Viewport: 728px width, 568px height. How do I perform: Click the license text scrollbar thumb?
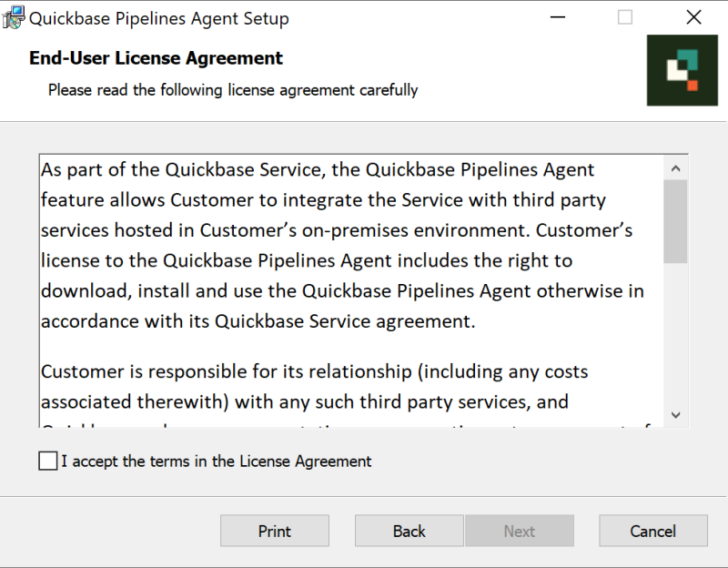click(x=675, y=221)
